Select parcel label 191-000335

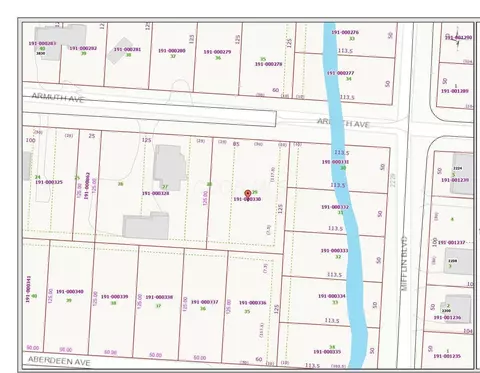tap(327, 352)
